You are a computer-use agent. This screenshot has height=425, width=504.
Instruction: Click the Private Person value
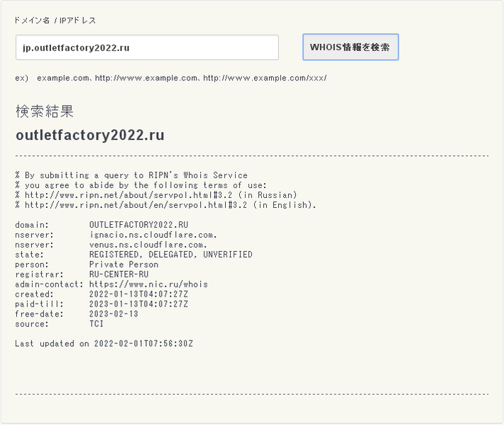tap(124, 265)
